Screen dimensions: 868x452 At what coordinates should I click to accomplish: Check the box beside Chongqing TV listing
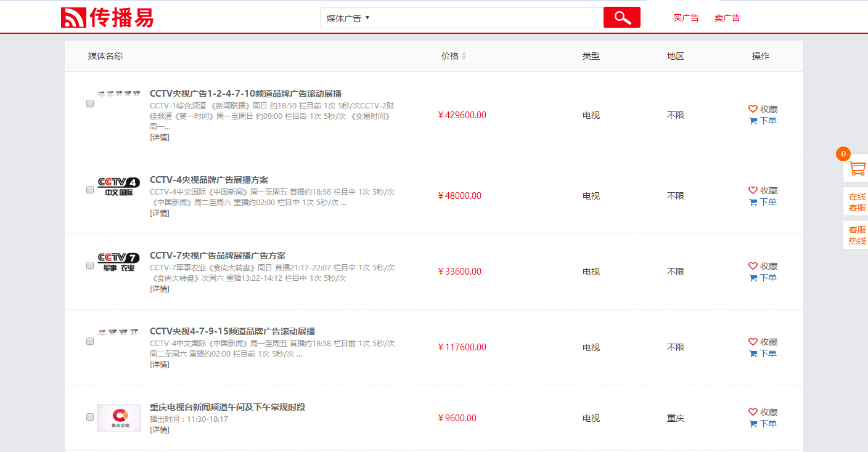pos(90,417)
